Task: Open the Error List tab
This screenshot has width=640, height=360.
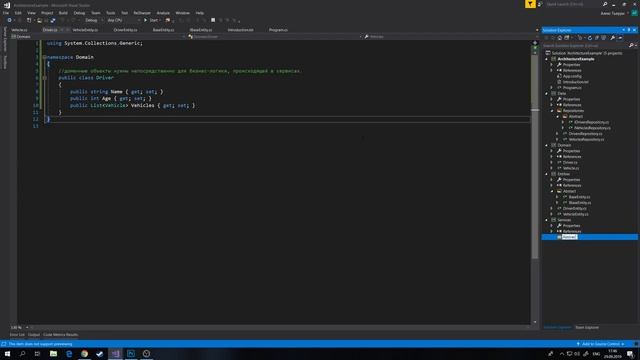Action: pos(17,335)
